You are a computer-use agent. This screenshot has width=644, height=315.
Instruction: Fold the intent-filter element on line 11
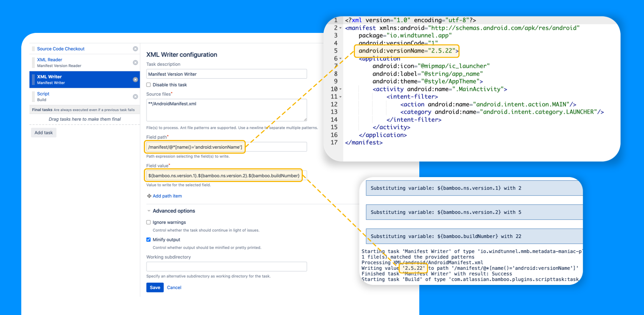[x=341, y=97]
